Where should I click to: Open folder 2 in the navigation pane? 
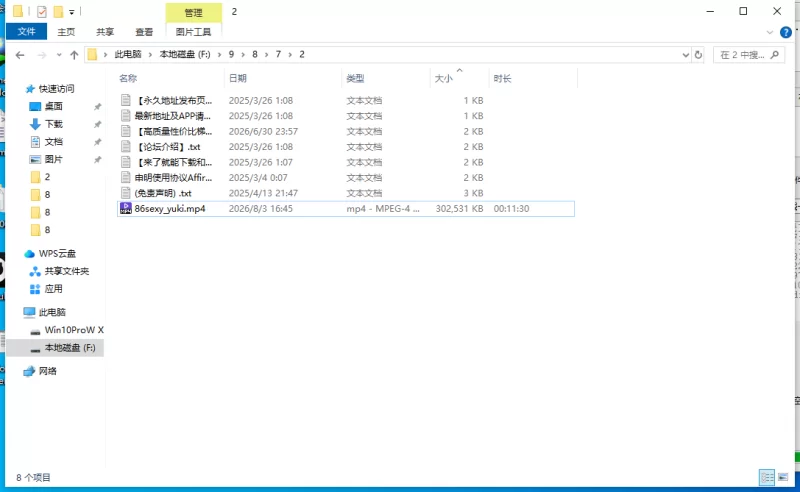tap(47, 177)
